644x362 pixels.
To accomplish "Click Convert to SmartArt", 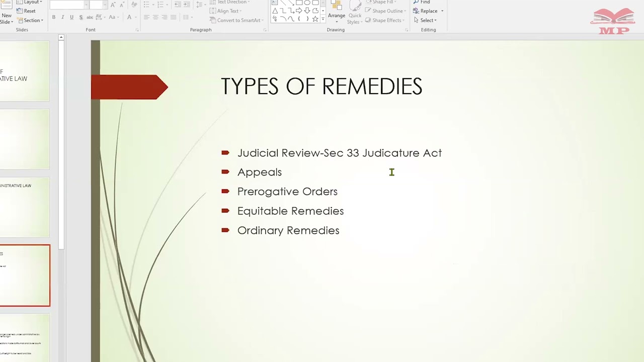I will pos(237,20).
